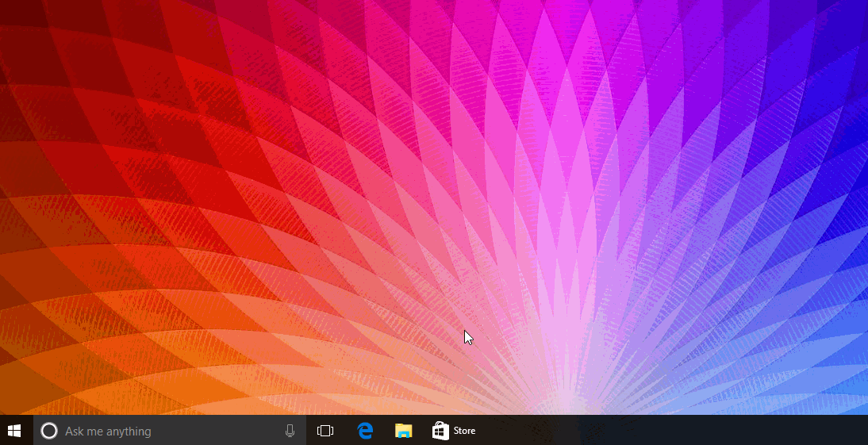Select the yellow folder taskbar icon
The width and height of the screenshot is (868, 445).
click(404, 431)
